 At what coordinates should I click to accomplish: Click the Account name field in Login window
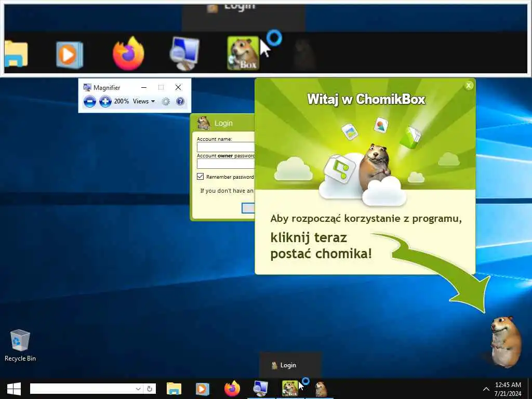coord(225,147)
